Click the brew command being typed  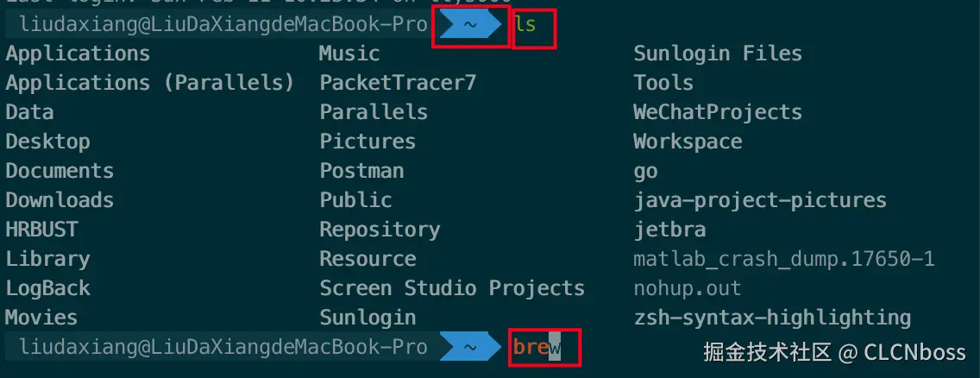click(x=537, y=348)
